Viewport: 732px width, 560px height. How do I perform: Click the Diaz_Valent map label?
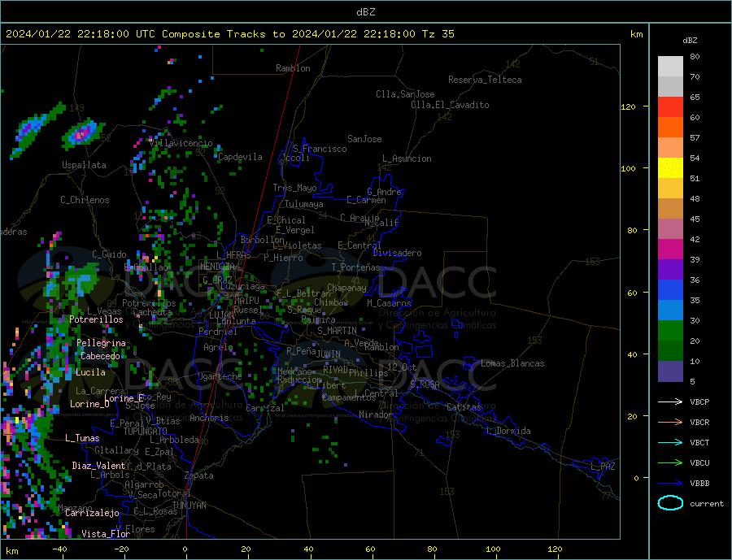98,466
